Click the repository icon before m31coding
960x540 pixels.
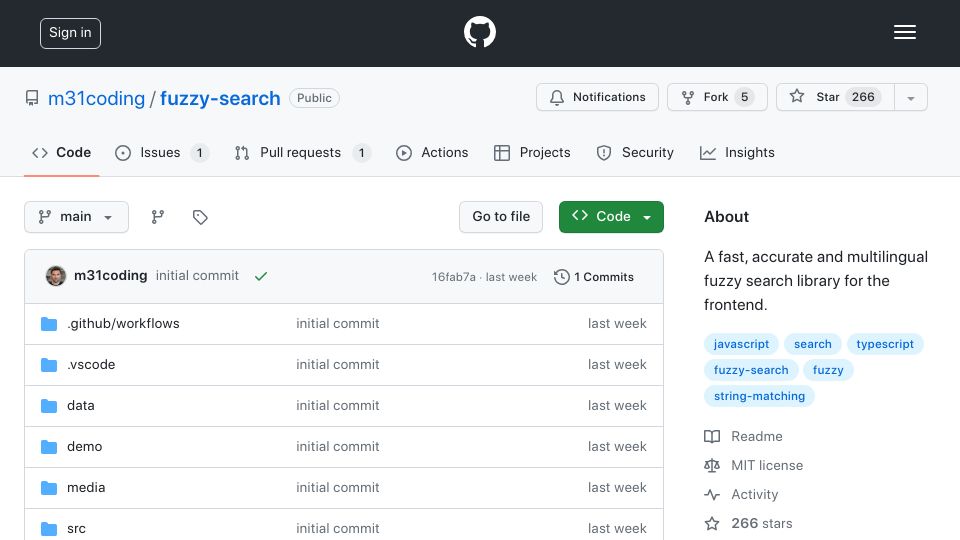pos(32,98)
